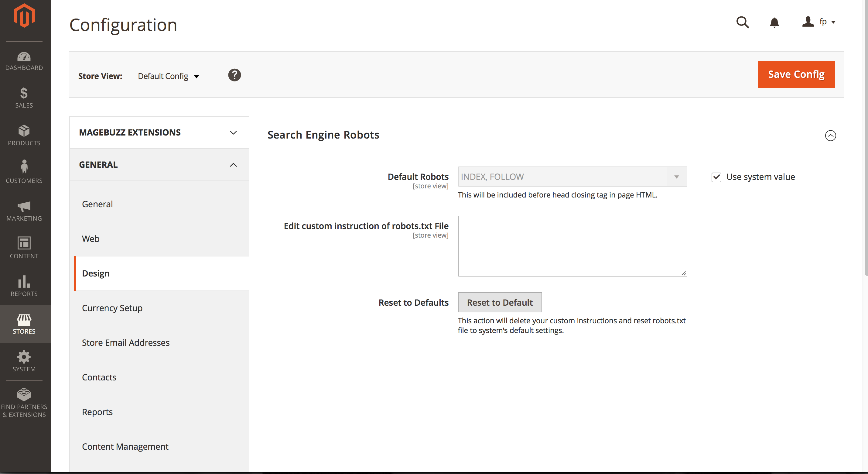
Task: Toggle the Use system value checkbox
Action: [x=716, y=177]
